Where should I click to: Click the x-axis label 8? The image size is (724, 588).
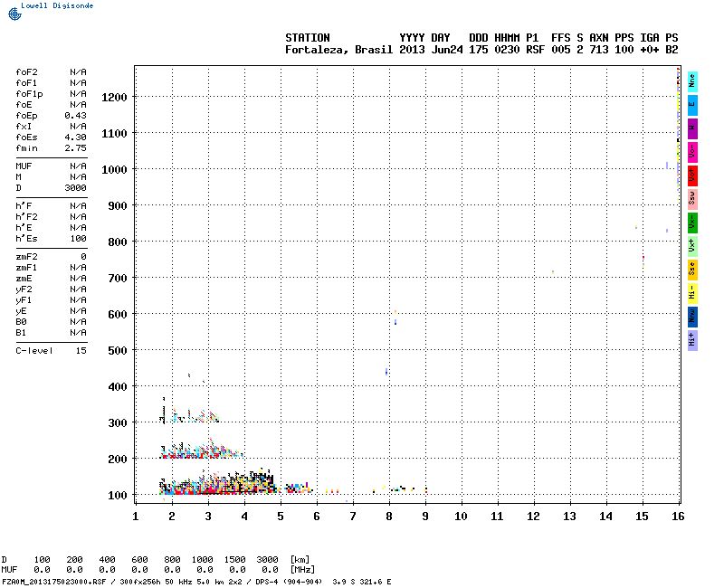[389, 517]
